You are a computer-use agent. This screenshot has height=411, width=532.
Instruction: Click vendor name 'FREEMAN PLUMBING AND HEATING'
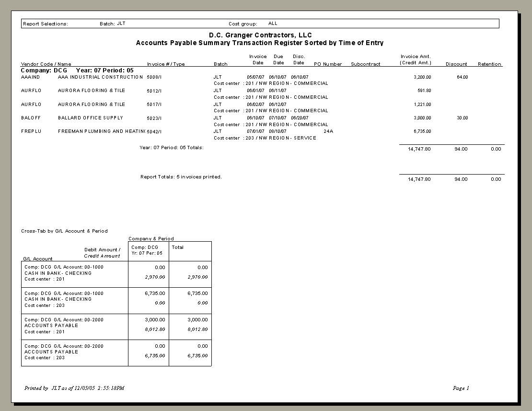102,131
